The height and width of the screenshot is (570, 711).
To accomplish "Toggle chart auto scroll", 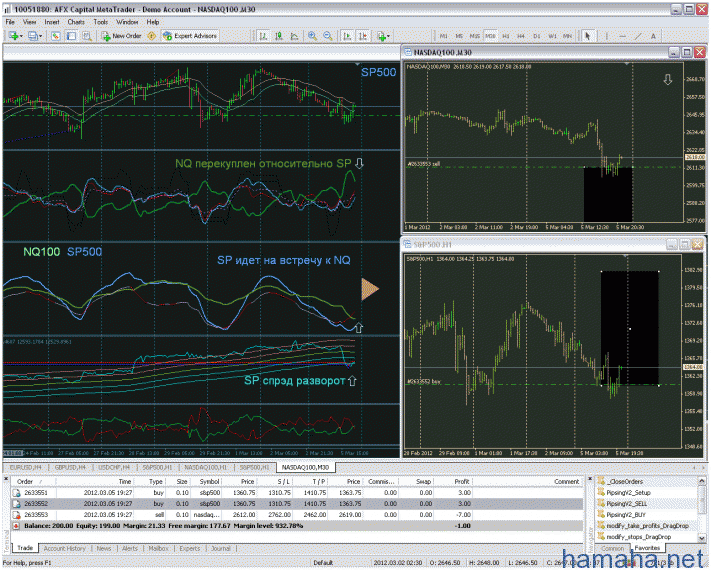I will [347, 36].
